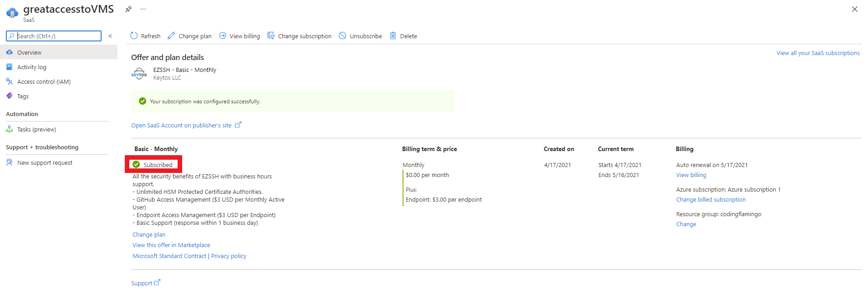Click the Auto renewal on 5/17/2021 text
This screenshot has width=868, height=294.
pos(712,165)
